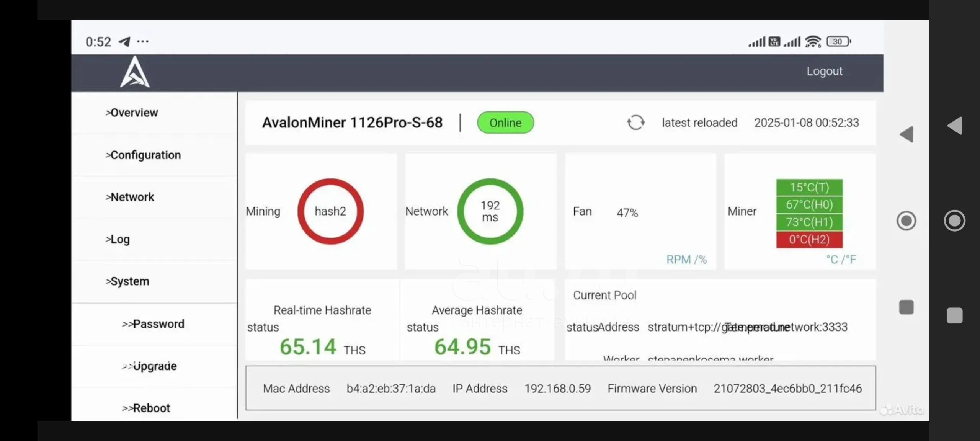Toggle temperature units via °C /°F

coord(841,260)
